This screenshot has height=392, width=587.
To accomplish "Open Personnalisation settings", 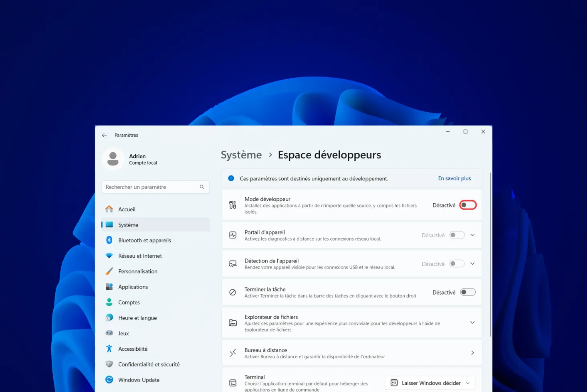I will pos(155,271).
